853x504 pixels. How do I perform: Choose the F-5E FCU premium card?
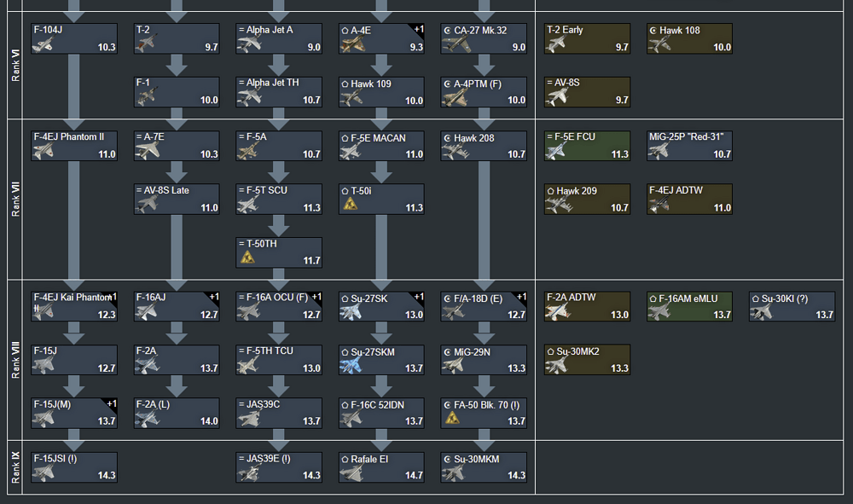tap(587, 145)
